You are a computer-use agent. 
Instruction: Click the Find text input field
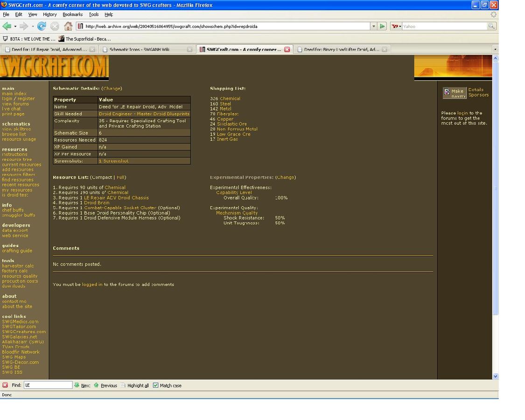48,385
